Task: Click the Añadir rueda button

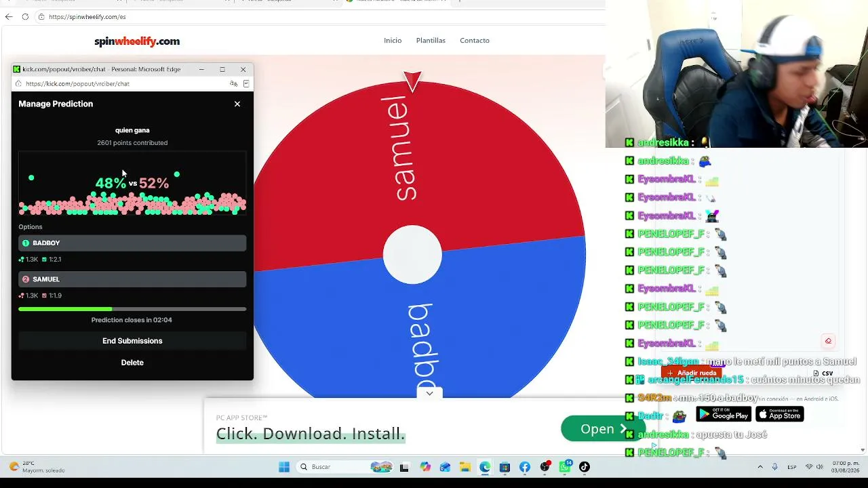Action: (x=693, y=373)
